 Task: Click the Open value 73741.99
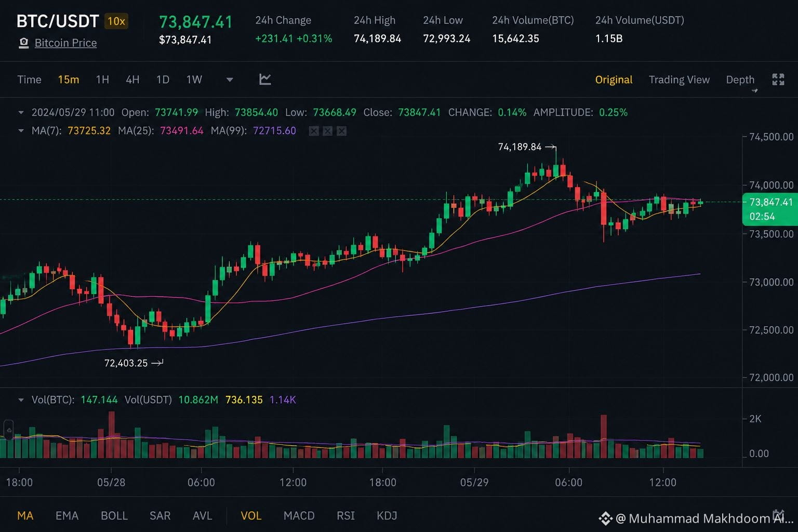point(176,112)
